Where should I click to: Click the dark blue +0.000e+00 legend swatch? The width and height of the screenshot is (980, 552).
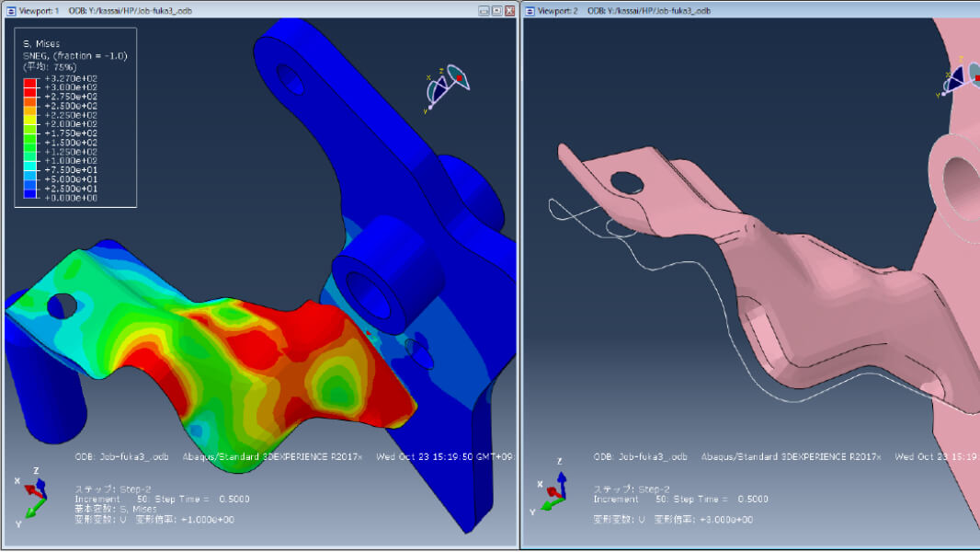[x=29, y=197]
